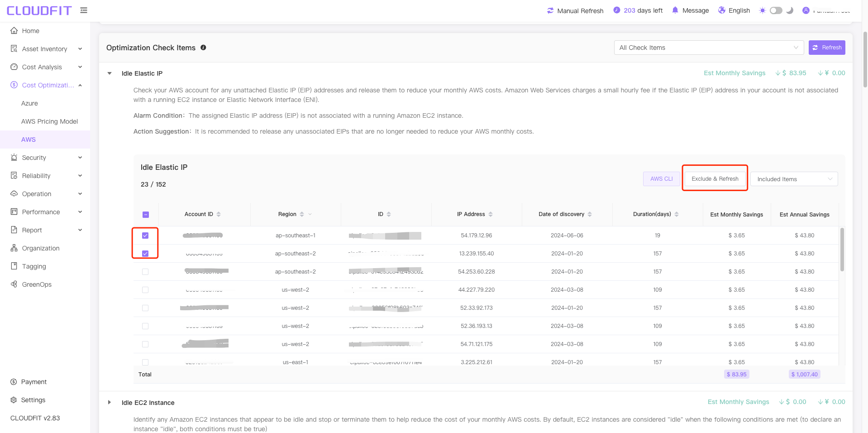Click info icon beside Optimization Check Items
Viewport: 868px width, 433px height.
(204, 48)
